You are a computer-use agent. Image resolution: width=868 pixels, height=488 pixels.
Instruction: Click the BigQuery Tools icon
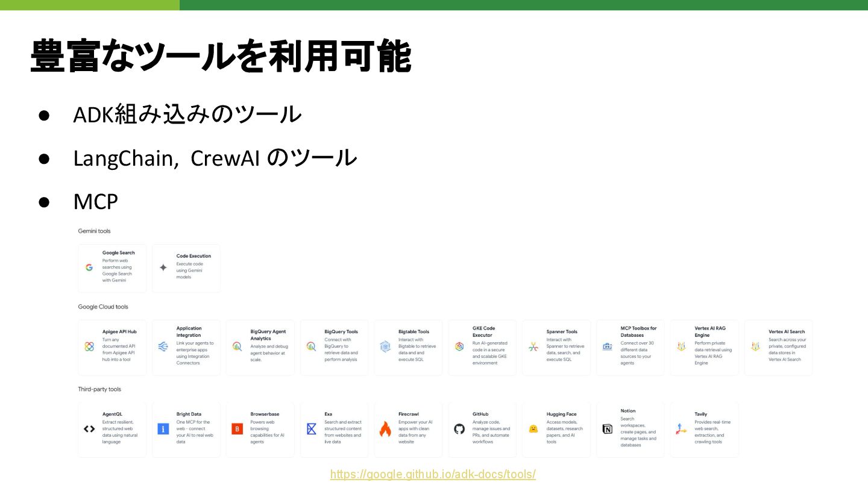[311, 346]
